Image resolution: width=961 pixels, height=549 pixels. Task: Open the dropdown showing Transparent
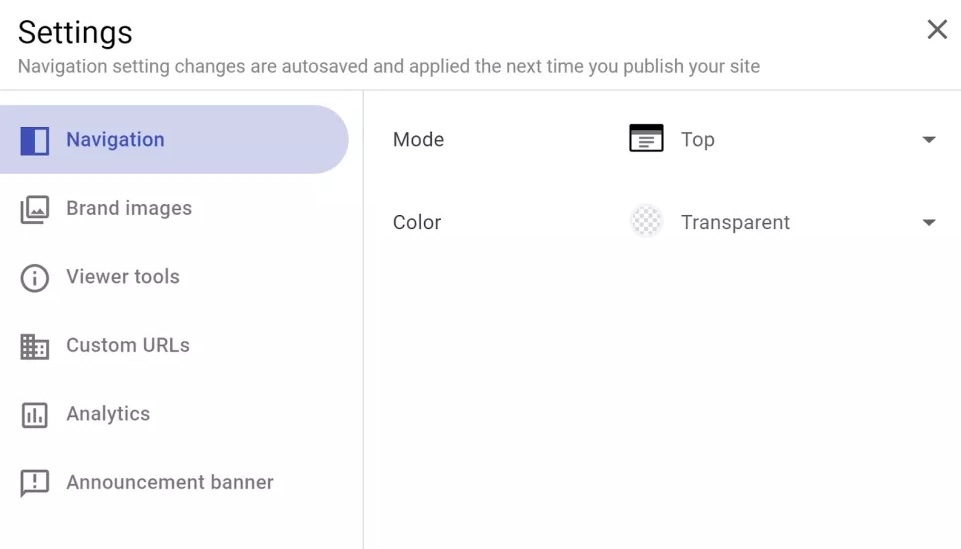(x=780, y=223)
